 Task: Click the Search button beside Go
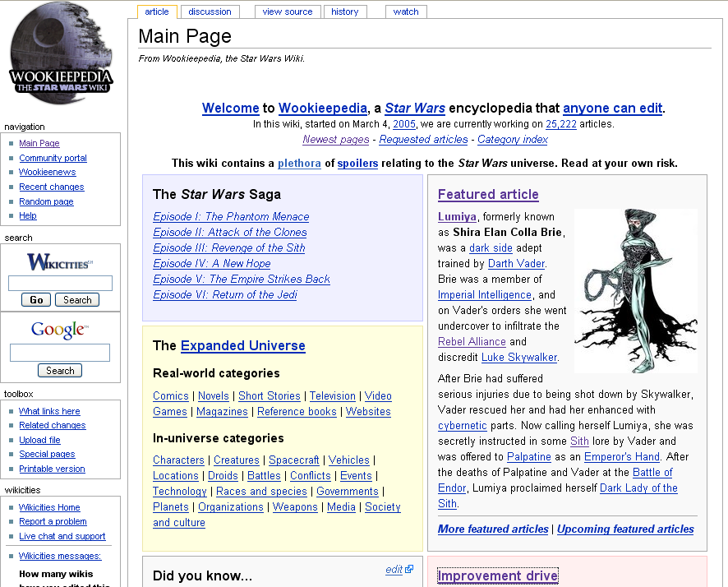point(77,300)
